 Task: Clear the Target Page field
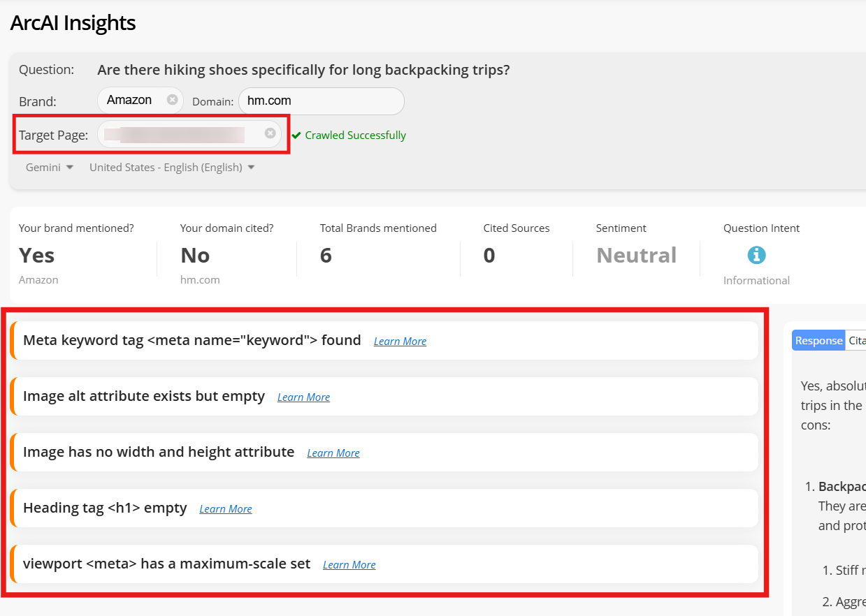coord(270,133)
